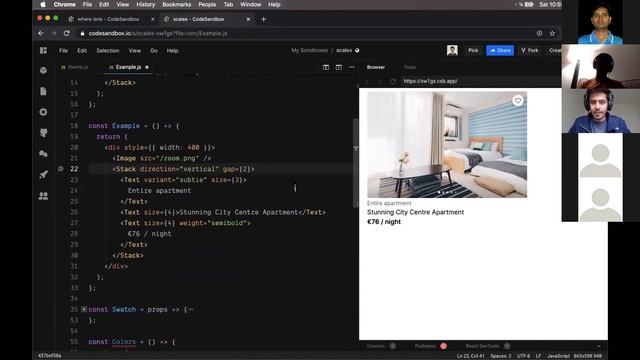Open the CodeSandbox Go menu
640x360 pixels.
click(154, 51)
